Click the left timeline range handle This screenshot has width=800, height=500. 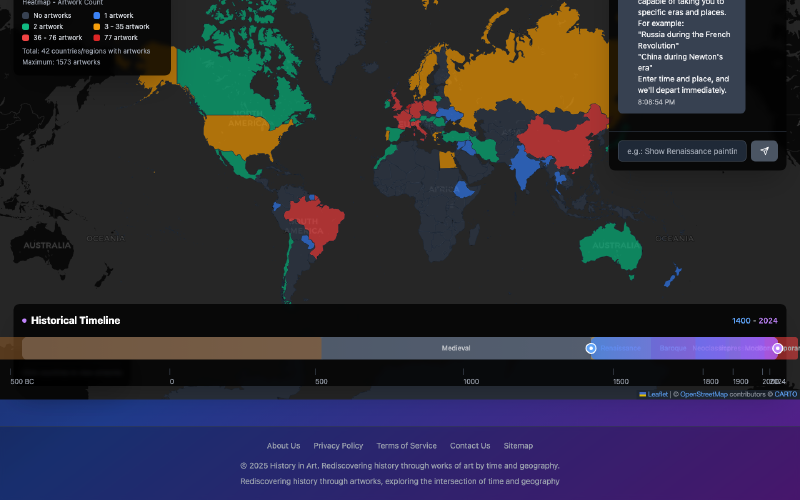pyautogui.click(x=591, y=348)
